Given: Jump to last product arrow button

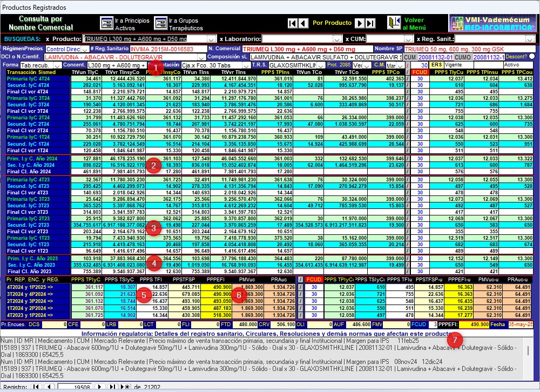Looking at the screenshot, I should (x=370, y=23).
